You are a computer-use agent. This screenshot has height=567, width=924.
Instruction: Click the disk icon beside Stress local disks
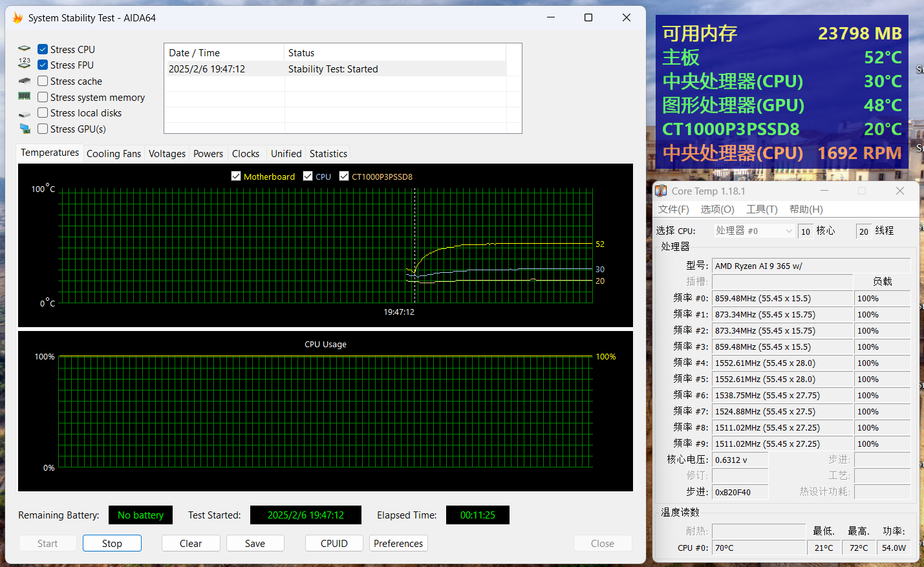[25, 114]
